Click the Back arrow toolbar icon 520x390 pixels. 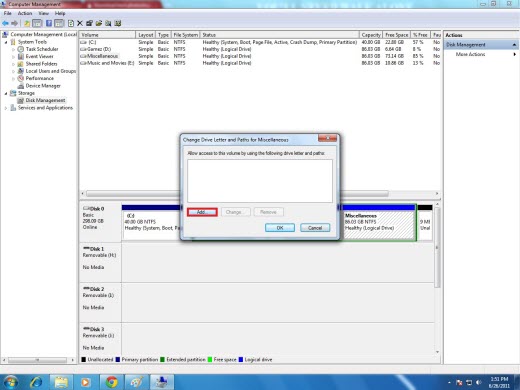(x=5, y=23)
